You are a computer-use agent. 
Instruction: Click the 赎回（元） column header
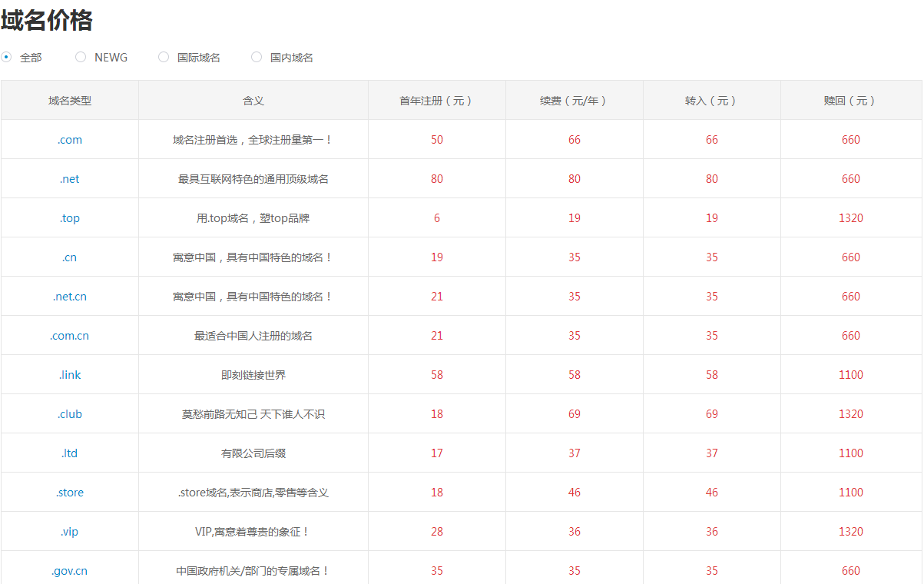(x=851, y=101)
